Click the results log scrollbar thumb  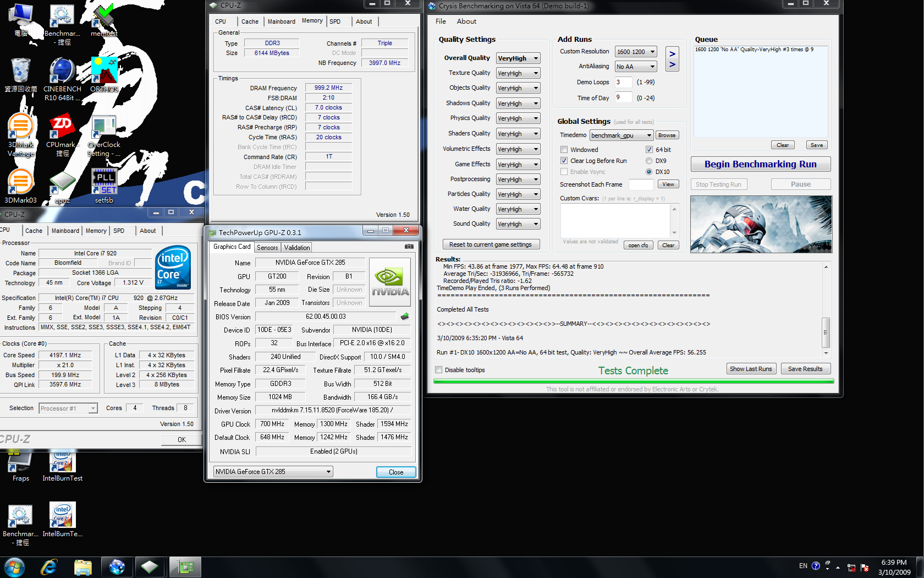(x=826, y=332)
